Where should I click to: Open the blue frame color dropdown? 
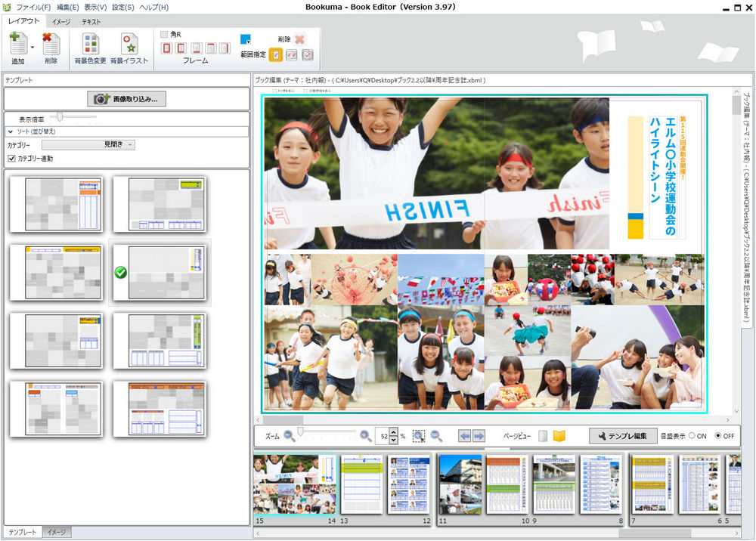tap(246, 39)
